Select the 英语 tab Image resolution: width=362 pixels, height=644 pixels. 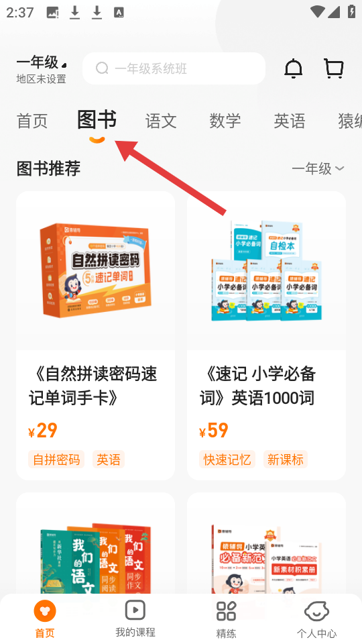[x=290, y=121]
